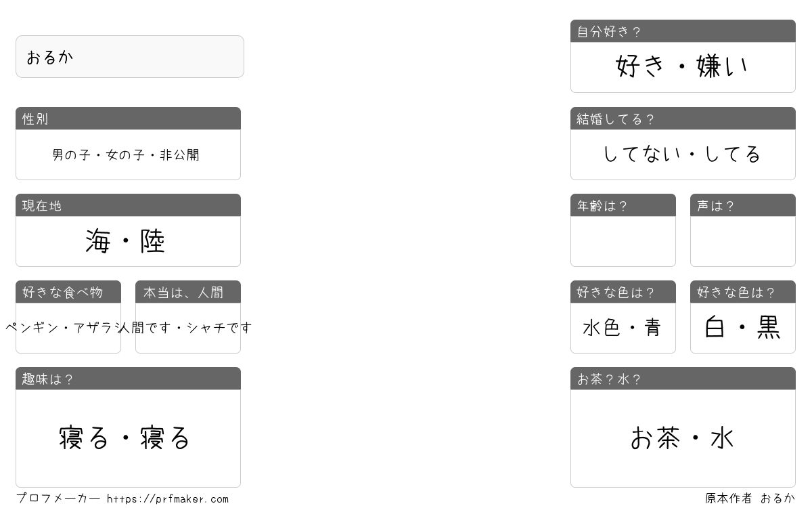The image size is (812, 508).
Task: Open the prfmaker.com link
Action: pyautogui.click(x=168, y=499)
